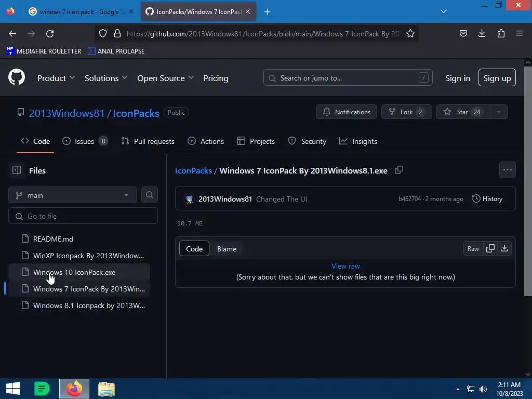Open the Pricing page

216,78
